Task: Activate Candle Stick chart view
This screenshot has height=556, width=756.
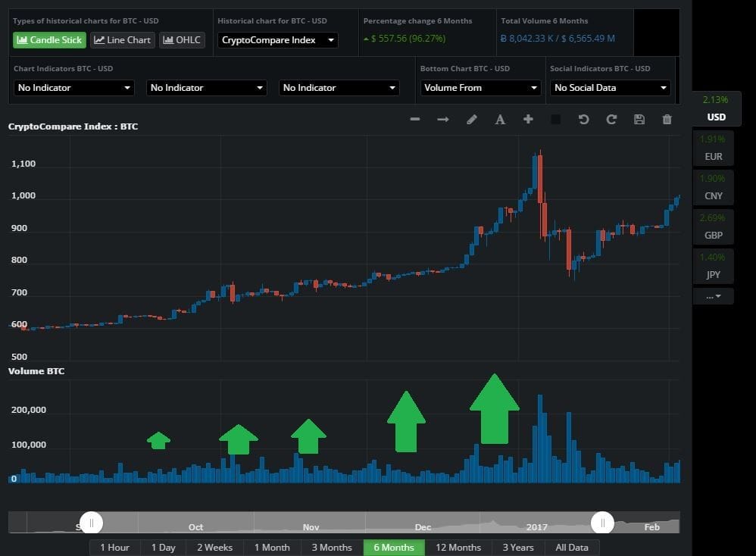Action: coord(48,39)
